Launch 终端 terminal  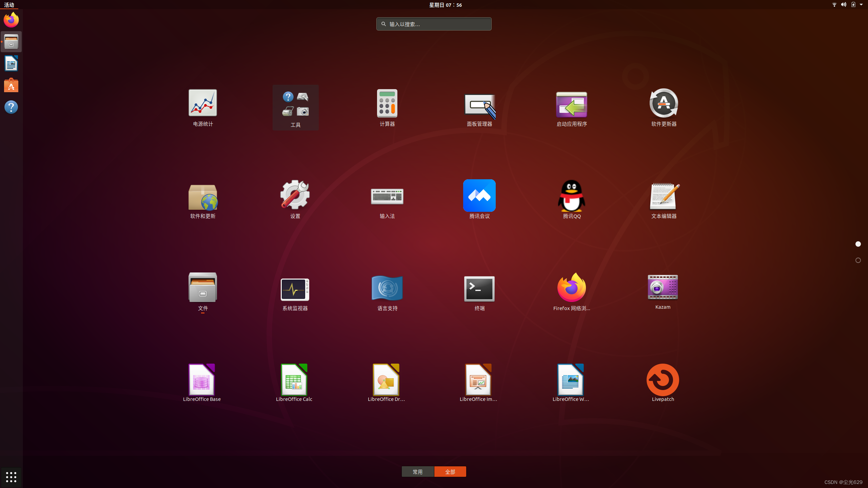click(x=479, y=292)
